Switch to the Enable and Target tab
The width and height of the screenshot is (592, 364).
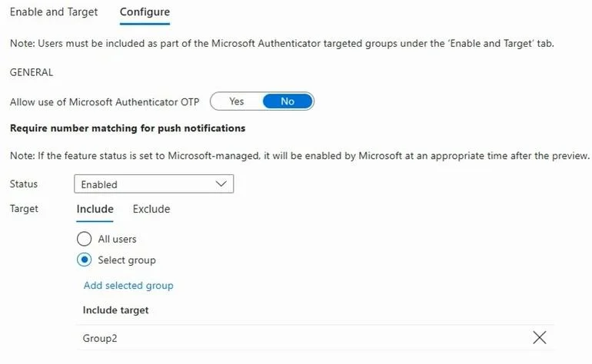coord(54,12)
